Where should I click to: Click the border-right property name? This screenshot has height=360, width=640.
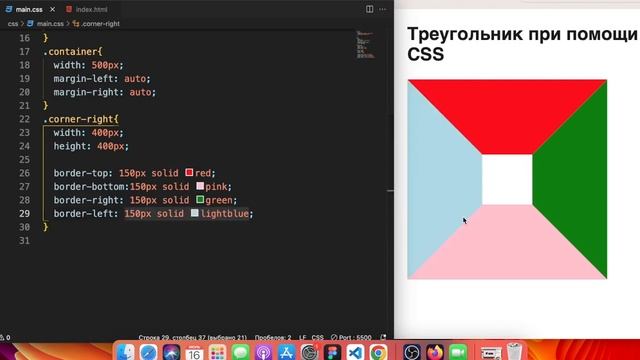[x=86, y=200]
